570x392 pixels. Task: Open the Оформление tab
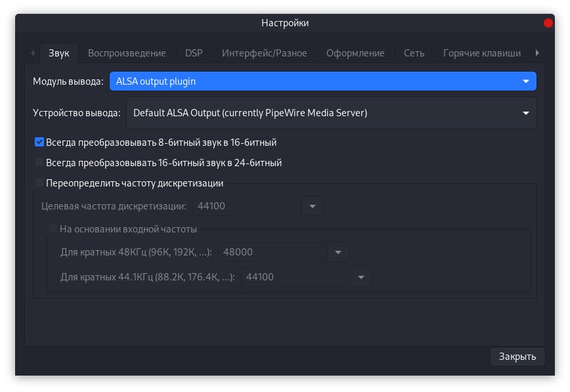[355, 53]
